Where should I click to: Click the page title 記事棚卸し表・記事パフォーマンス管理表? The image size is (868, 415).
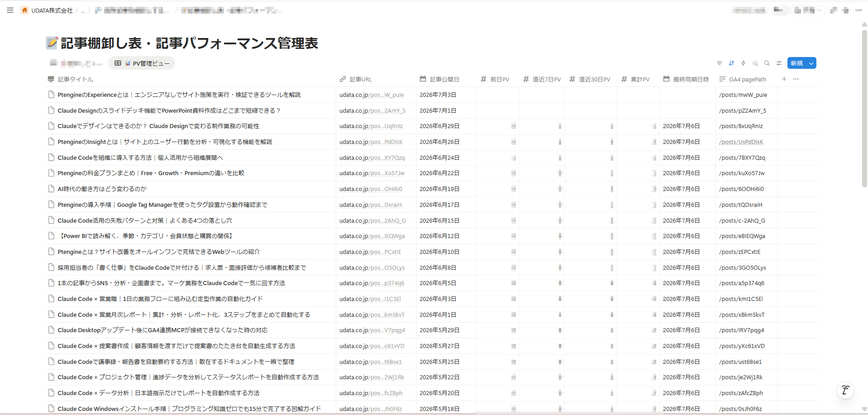tap(189, 43)
